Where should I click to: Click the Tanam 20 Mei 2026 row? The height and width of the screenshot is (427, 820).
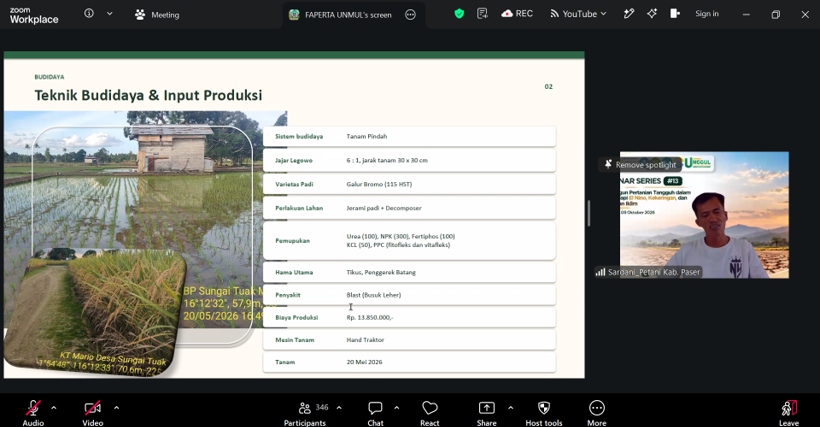pyautogui.click(x=409, y=362)
